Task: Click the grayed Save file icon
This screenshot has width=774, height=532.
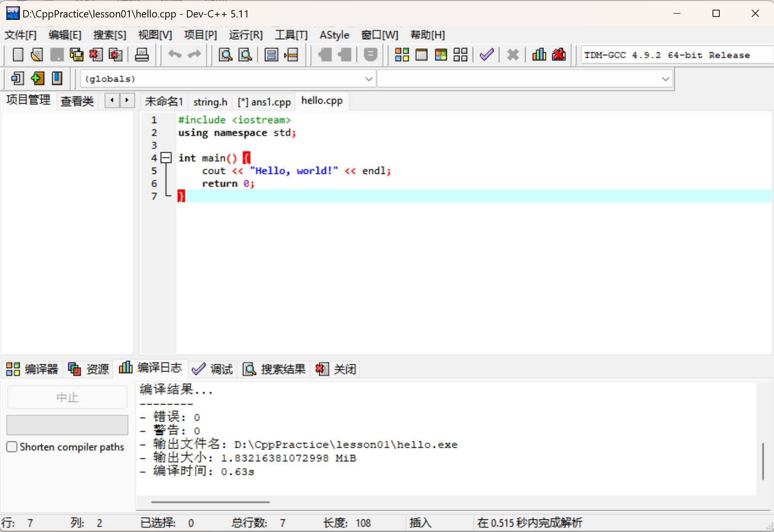Action: click(57, 55)
